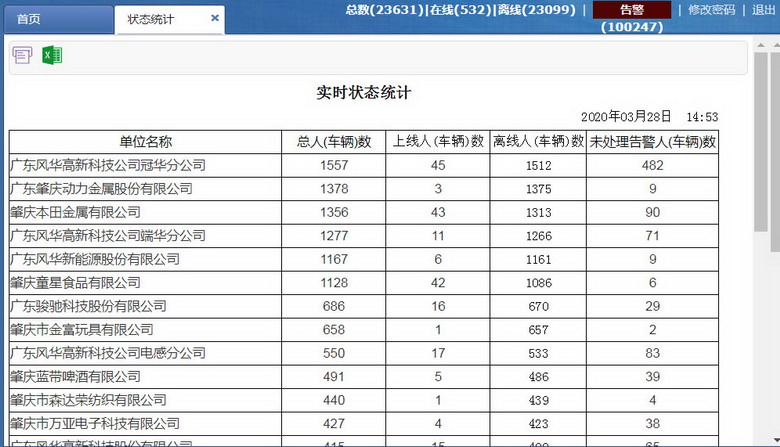The width and height of the screenshot is (780, 447).
Task: Close the 状态统计 tab
Action: pyautogui.click(x=214, y=18)
